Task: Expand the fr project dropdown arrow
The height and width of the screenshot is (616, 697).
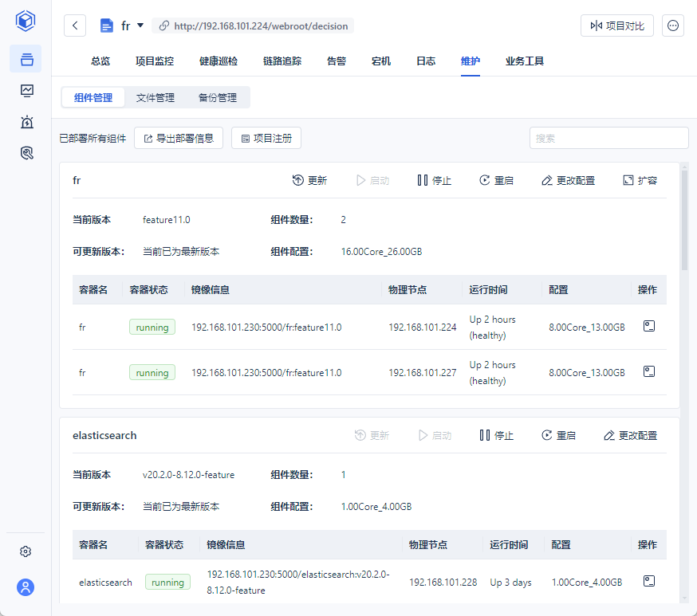Action: click(x=140, y=26)
